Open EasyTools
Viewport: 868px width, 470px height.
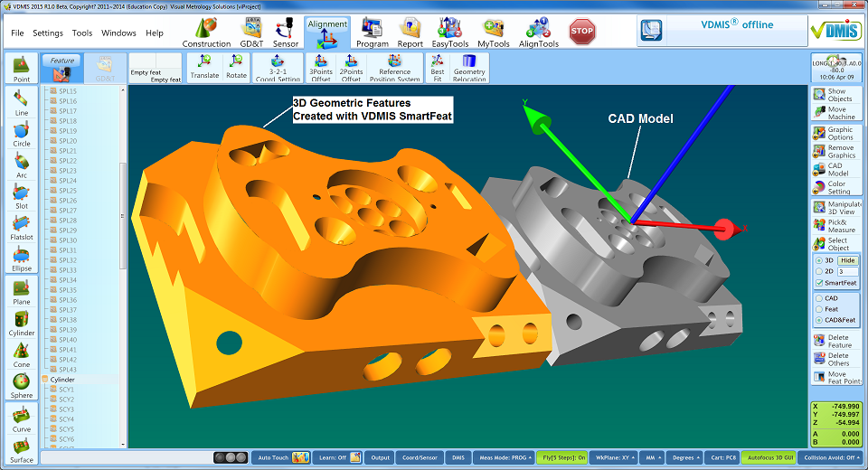click(x=450, y=33)
